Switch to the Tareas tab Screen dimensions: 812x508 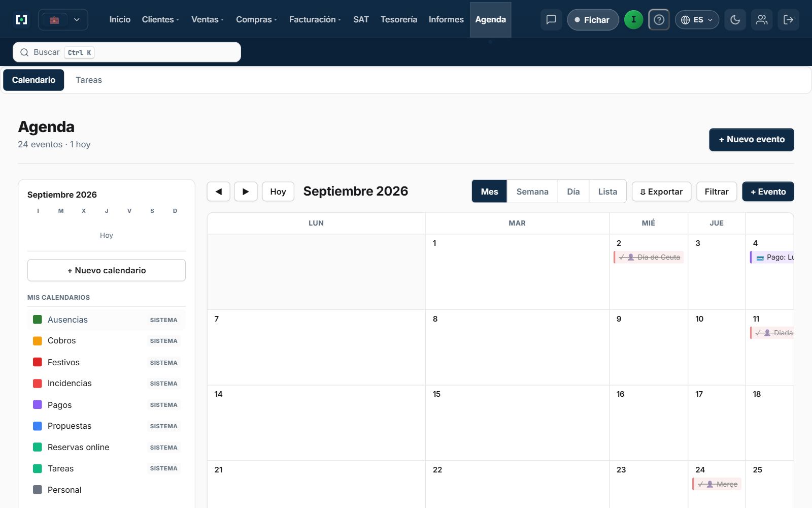coord(89,80)
